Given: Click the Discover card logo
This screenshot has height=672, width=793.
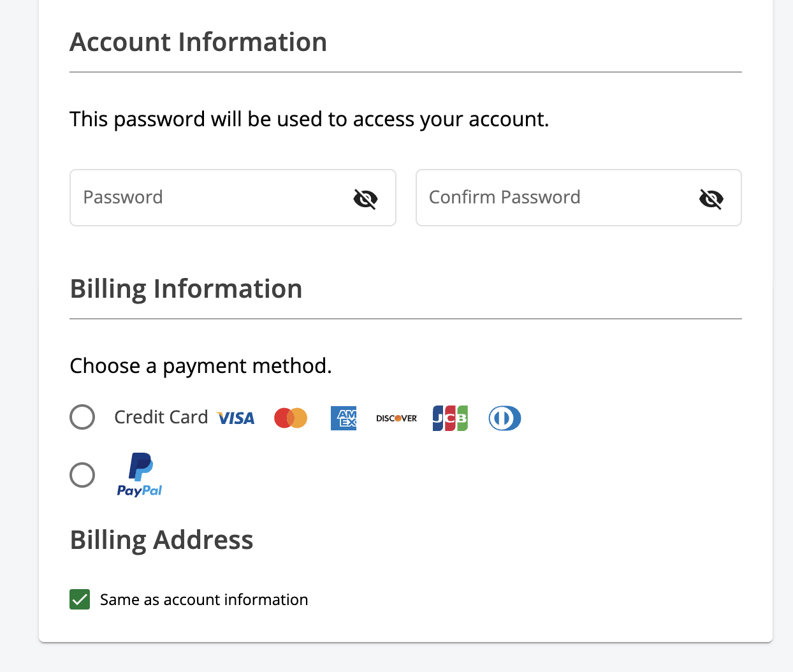Looking at the screenshot, I should 396,418.
